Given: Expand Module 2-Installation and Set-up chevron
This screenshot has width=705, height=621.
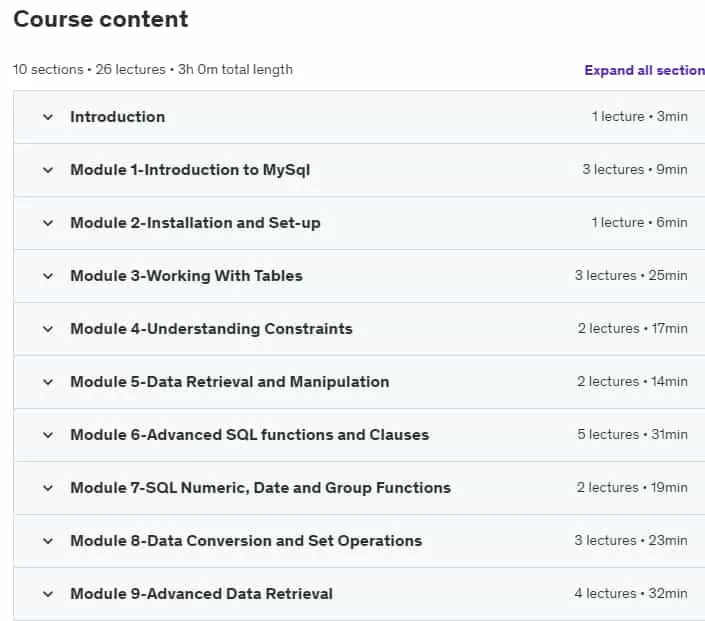Looking at the screenshot, I should tap(48, 223).
